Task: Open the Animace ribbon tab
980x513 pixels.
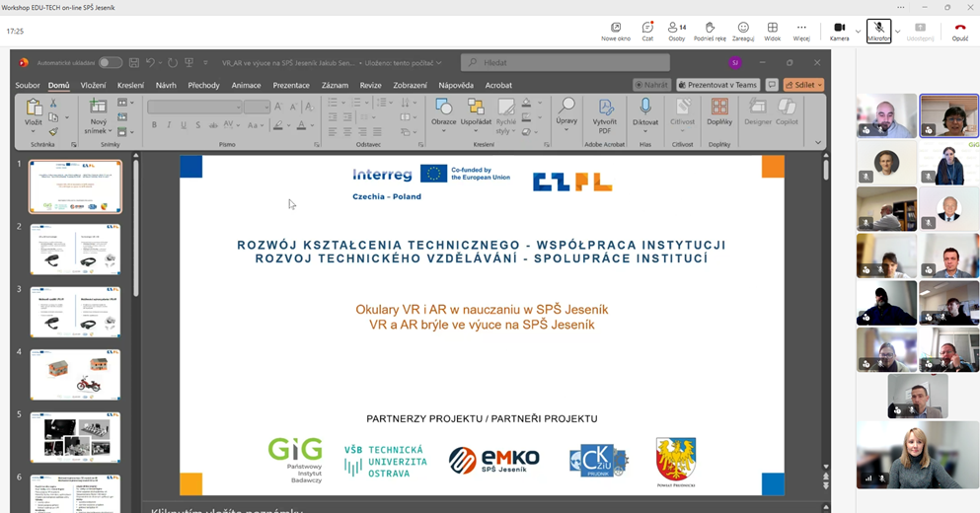Action: [x=246, y=86]
